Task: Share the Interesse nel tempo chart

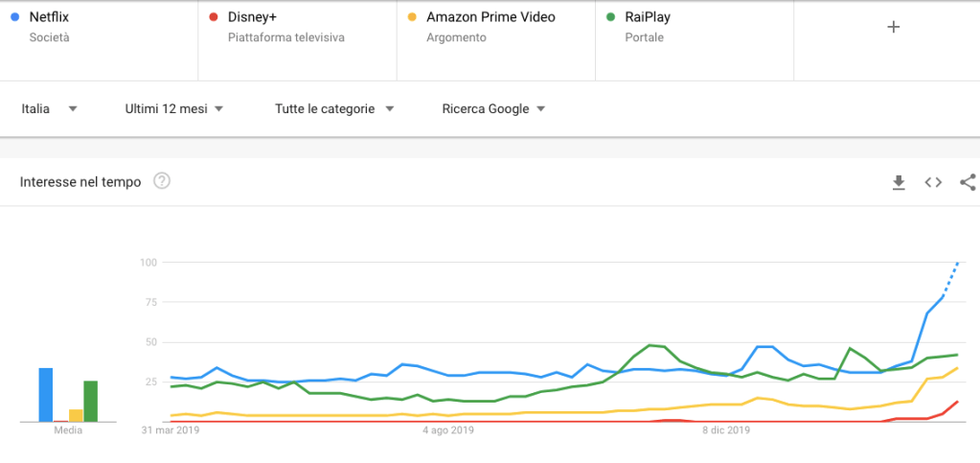Action: 968,182
